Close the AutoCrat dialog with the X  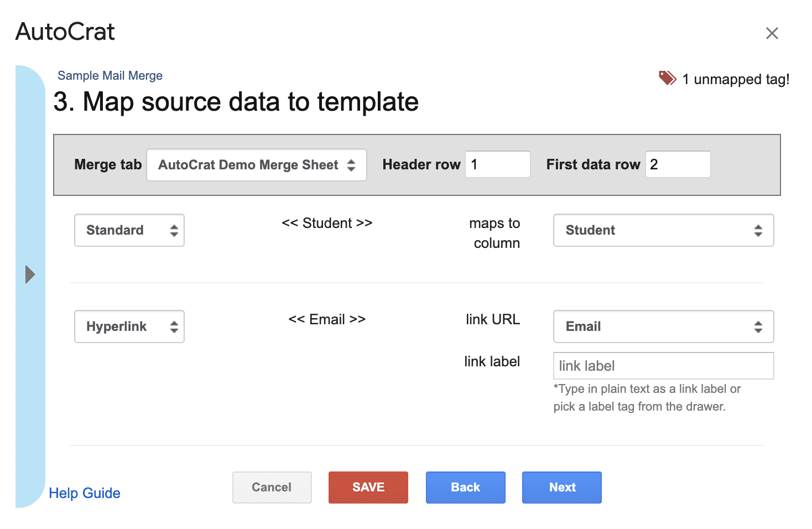[x=772, y=33]
